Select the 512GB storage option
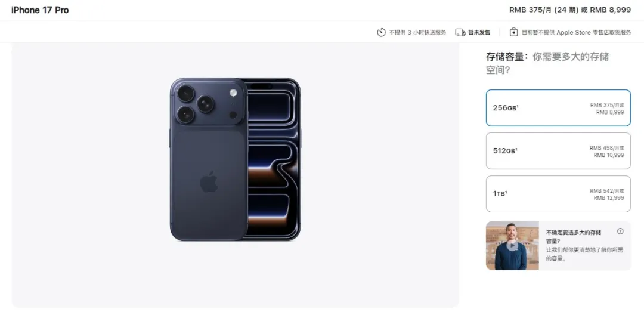This screenshot has width=644, height=318. click(x=558, y=151)
